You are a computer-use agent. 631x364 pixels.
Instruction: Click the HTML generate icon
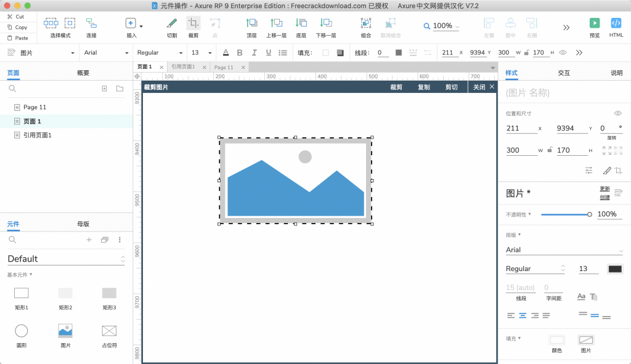click(x=616, y=23)
